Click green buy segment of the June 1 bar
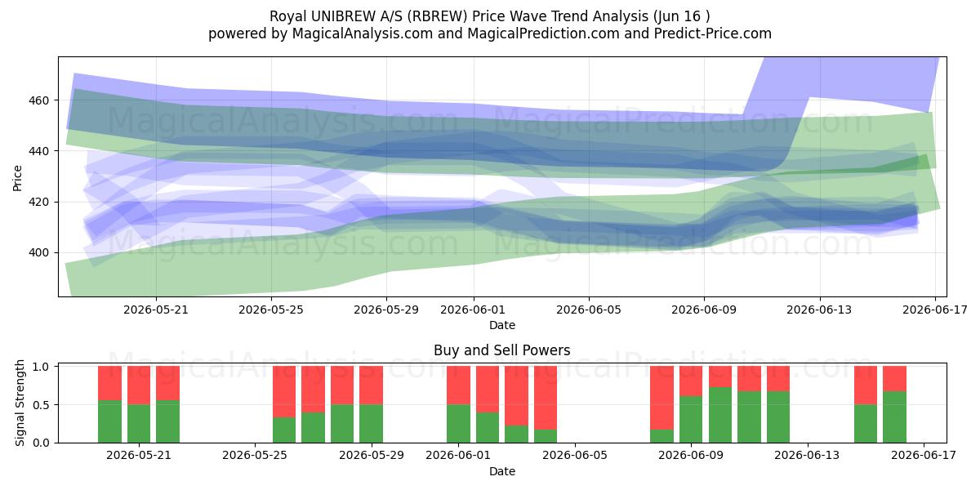Image resolution: width=980 pixels, height=490 pixels. [x=458, y=424]
